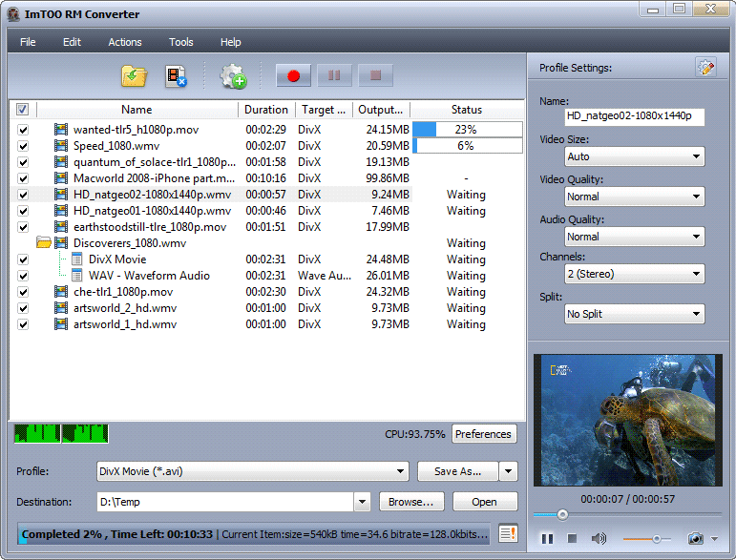This screenshot has width=736, height=560.
Task: Click the turtle video preview thumbnail
Action: (x=627, y=420)
